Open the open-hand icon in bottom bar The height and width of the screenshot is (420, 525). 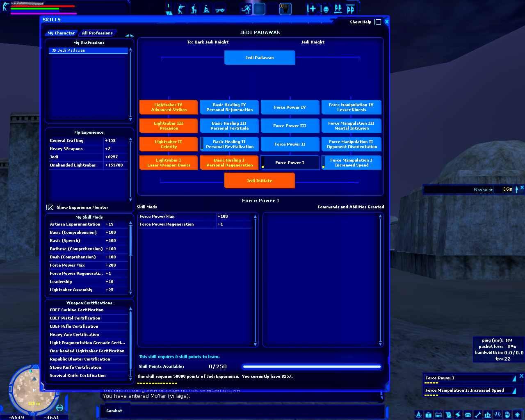pyautogui.click(x=507, y=415)
